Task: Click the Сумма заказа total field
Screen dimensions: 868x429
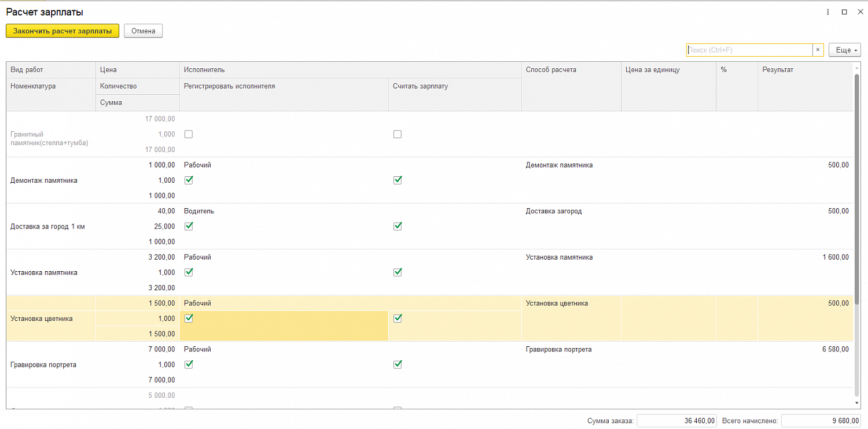Action: 677,421
